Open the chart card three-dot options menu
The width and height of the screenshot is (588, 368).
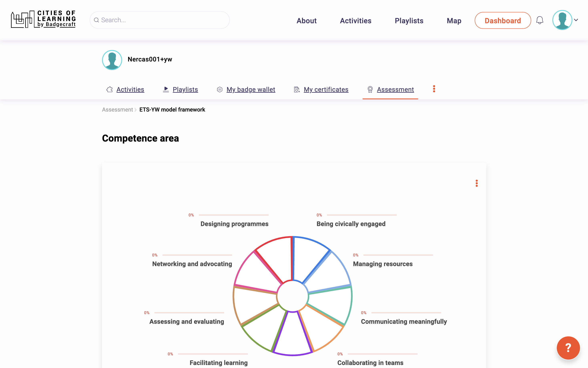[476, 183]
